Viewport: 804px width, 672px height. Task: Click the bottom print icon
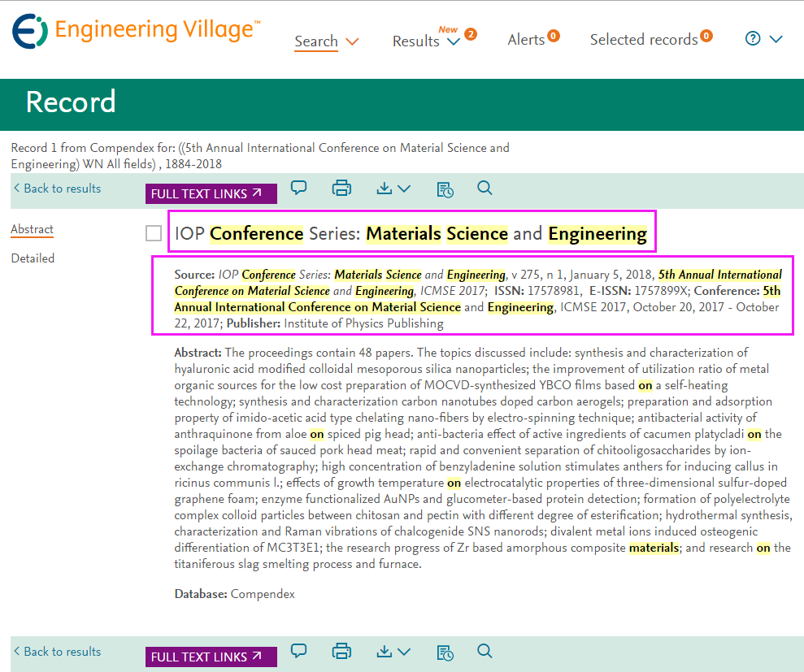tap(341, 652)
